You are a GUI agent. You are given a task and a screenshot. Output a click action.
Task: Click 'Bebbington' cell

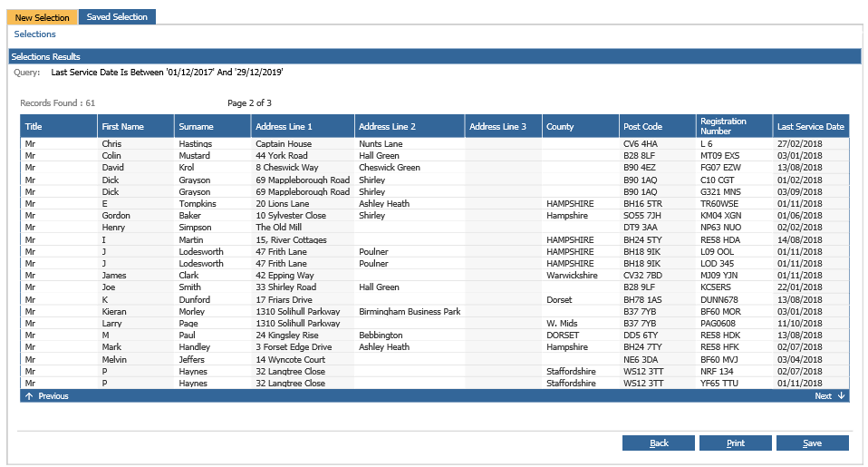[x=381, y=336]
